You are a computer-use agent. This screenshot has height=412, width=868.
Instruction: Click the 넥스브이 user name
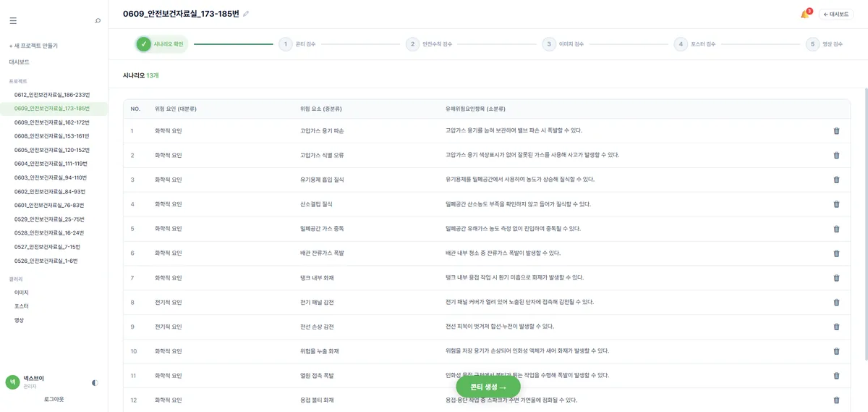click(x=33, y=378)
